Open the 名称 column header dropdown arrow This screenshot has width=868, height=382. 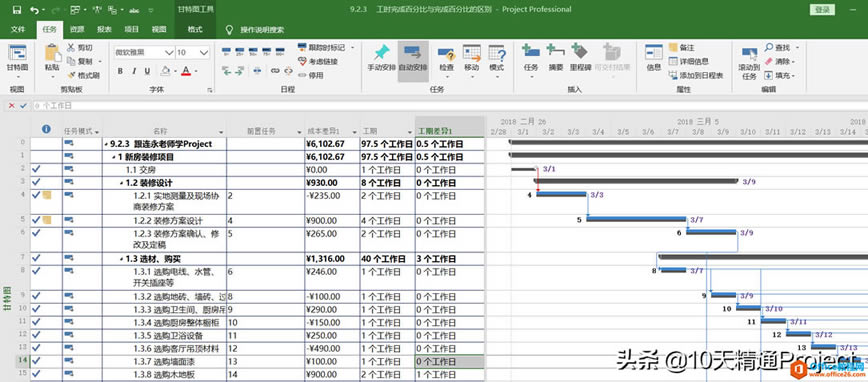[x=221, y=132]
